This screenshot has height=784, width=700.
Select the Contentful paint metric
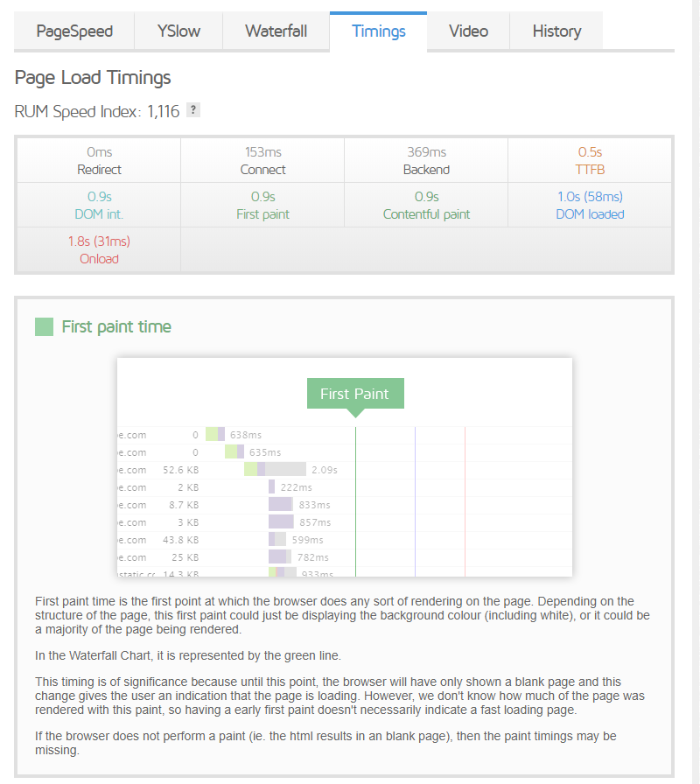(426, 204)
